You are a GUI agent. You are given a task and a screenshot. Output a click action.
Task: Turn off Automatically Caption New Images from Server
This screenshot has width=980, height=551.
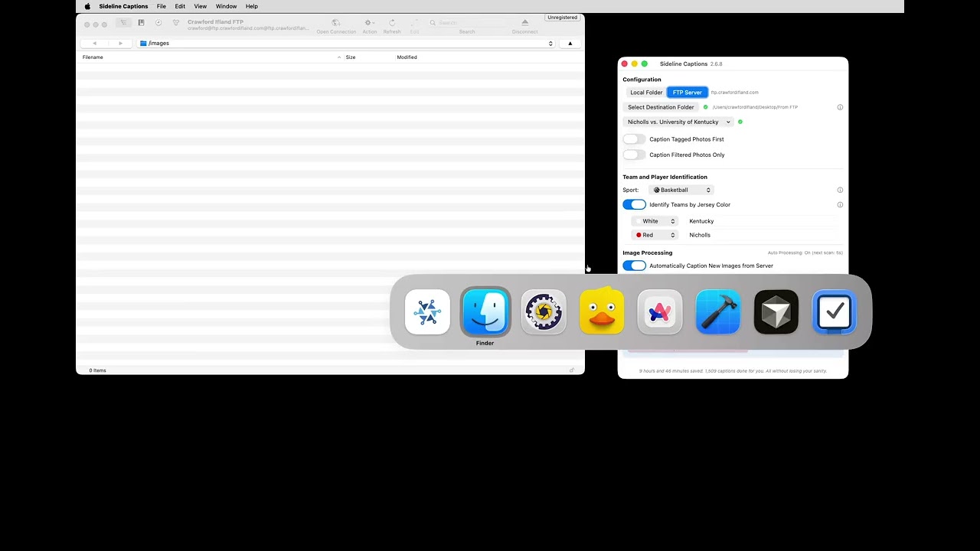click(x=634, y=266)
